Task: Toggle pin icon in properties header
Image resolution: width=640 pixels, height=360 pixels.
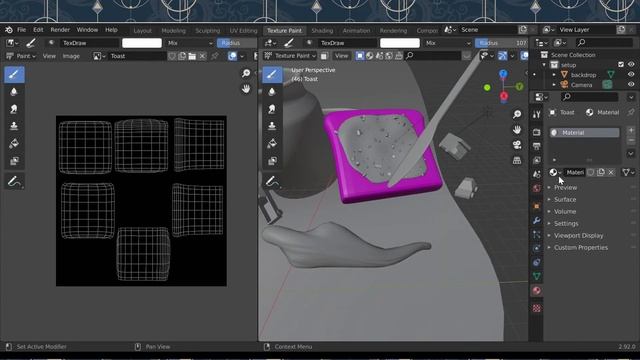Action: coord(631,112)
